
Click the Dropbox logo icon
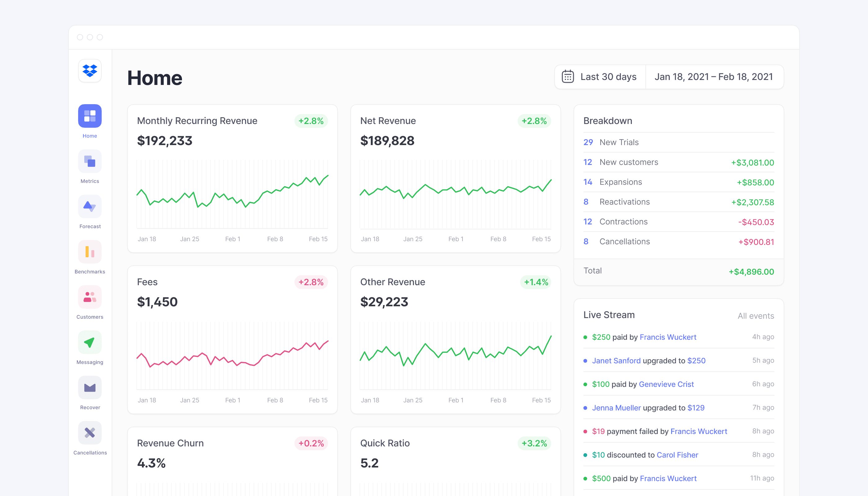point(90,70)
